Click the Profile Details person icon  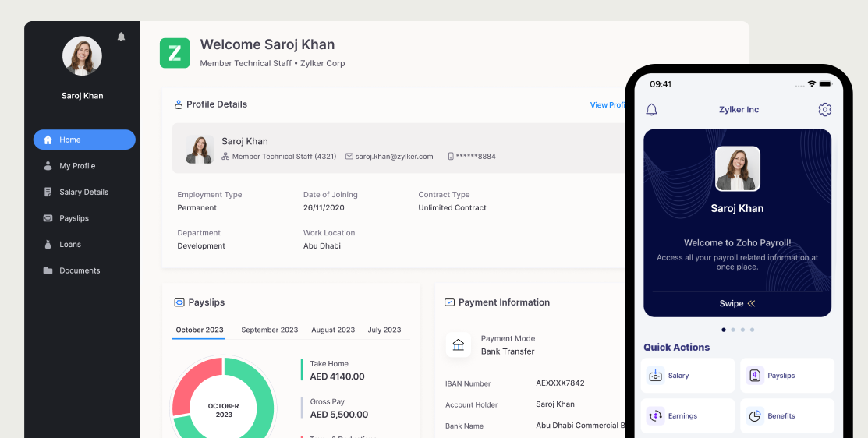click(179, 104)
